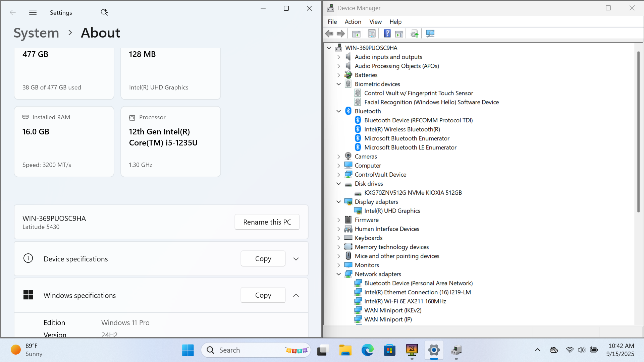644x362 pixels.
Task: Click taskbar clock showing 10:42 AM
Action: click(x=621, y=350)
